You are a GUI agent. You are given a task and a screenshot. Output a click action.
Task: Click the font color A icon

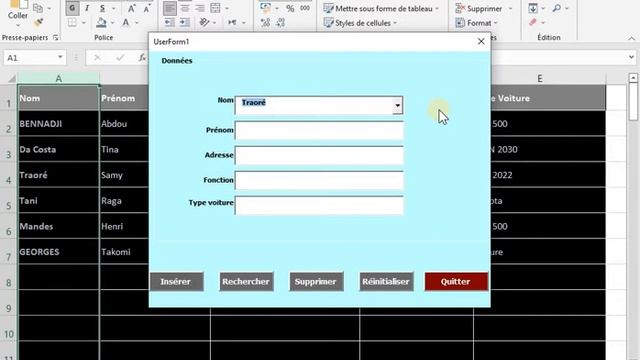(x=126, y=22)
